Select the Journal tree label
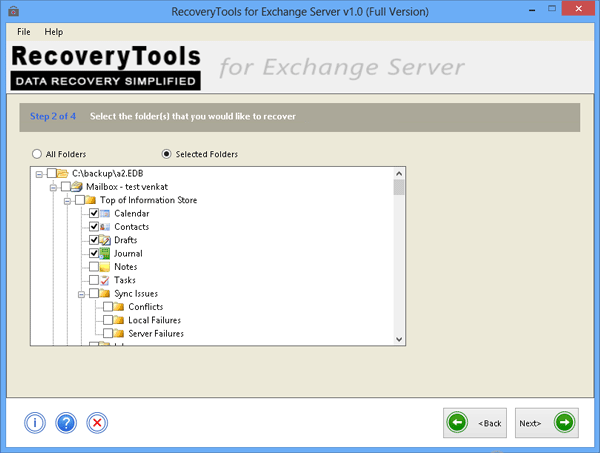The width and height of the screenshot is (600, 453). [128, 253]
